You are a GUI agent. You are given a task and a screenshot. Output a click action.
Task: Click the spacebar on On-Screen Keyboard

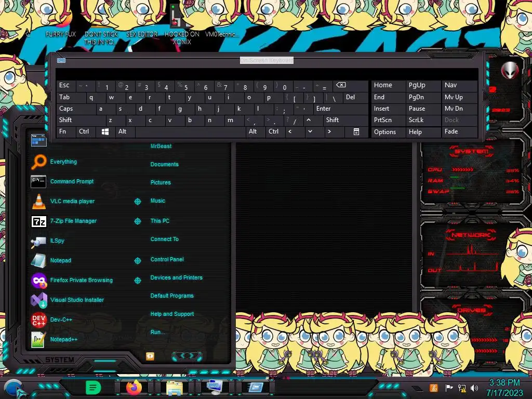coord(190,131)
